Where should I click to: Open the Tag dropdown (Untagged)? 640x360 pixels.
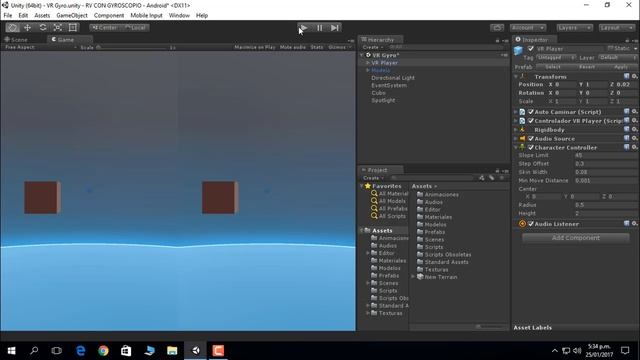point(556,58)
